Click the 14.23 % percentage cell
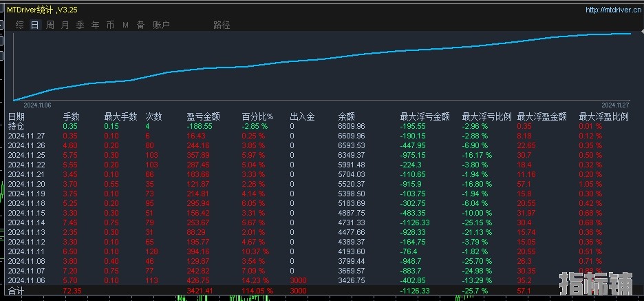The height and width of the screenshot is (301, 644). coord(255,280)
